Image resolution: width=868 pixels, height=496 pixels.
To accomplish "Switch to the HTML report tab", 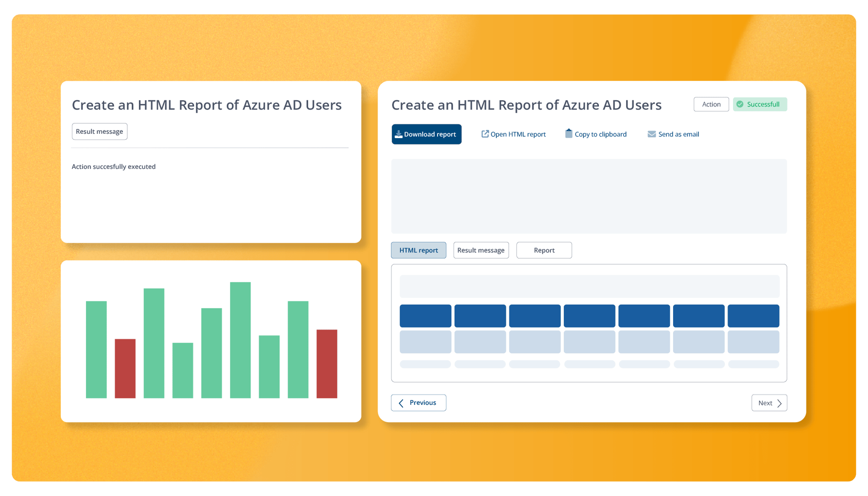I will tap(418, 250).
